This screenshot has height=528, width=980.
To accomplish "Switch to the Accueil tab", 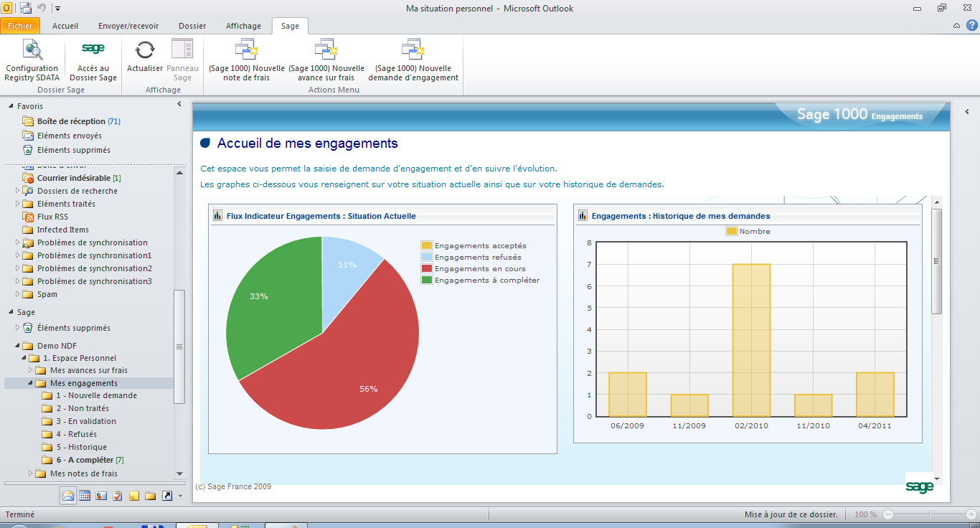I will pyautogui.click(x=65, y=26).
